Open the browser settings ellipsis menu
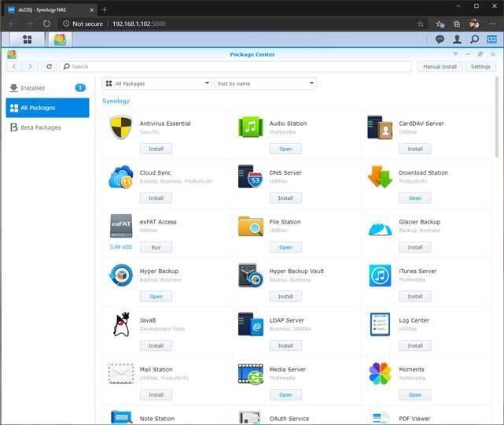 (492, 24)
